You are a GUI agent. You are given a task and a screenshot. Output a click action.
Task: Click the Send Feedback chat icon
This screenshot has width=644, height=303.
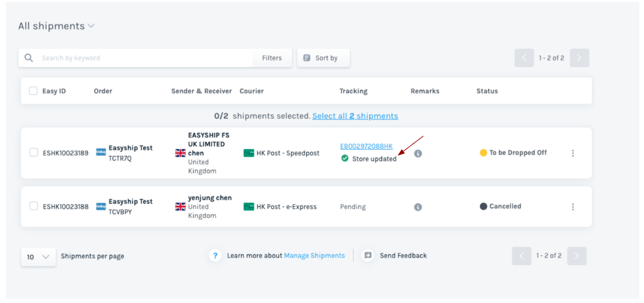pyautogui.click(x=368, y=256)
